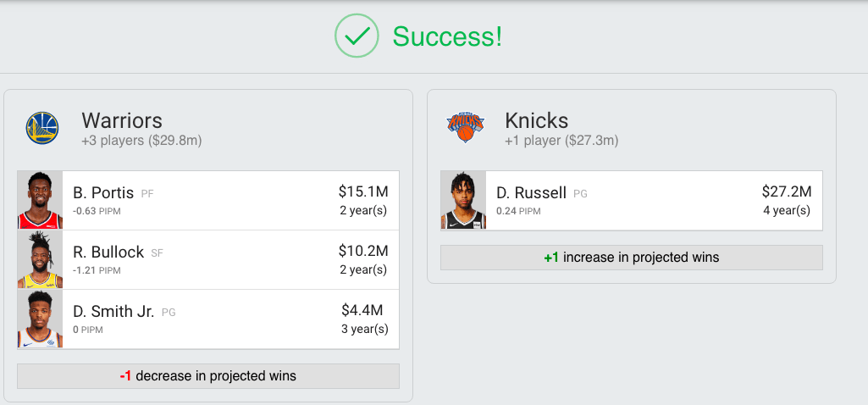Click the Success! heading text
The height and width of the screenshot is (405, 868).
point(447,36)
